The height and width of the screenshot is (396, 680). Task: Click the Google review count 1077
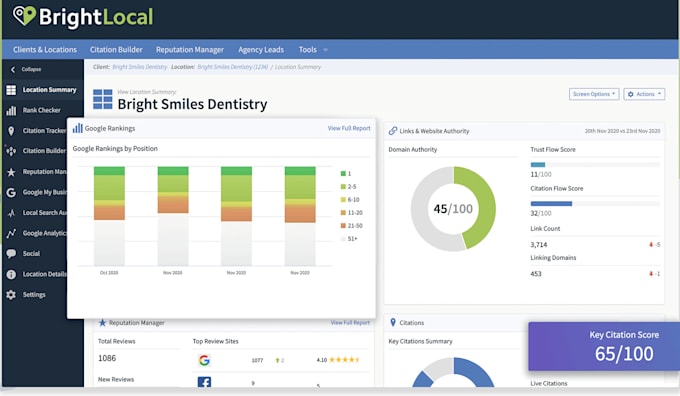point(257,360)
